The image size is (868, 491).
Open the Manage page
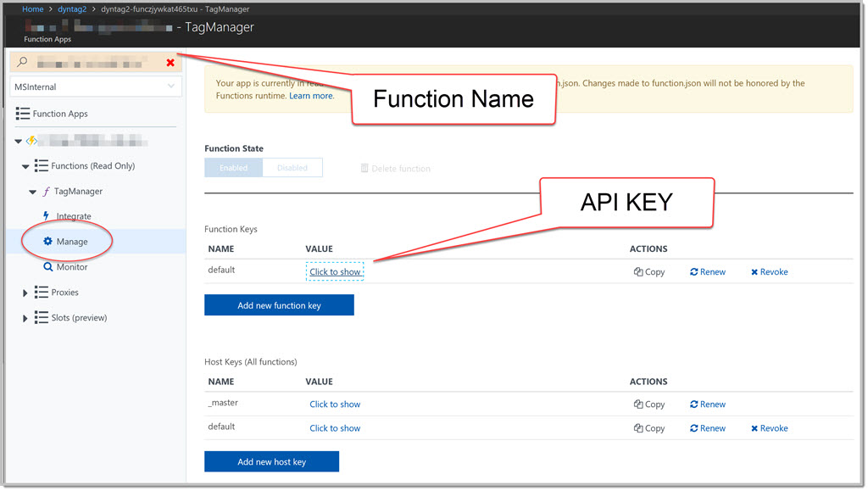click(x=72, y=242)
